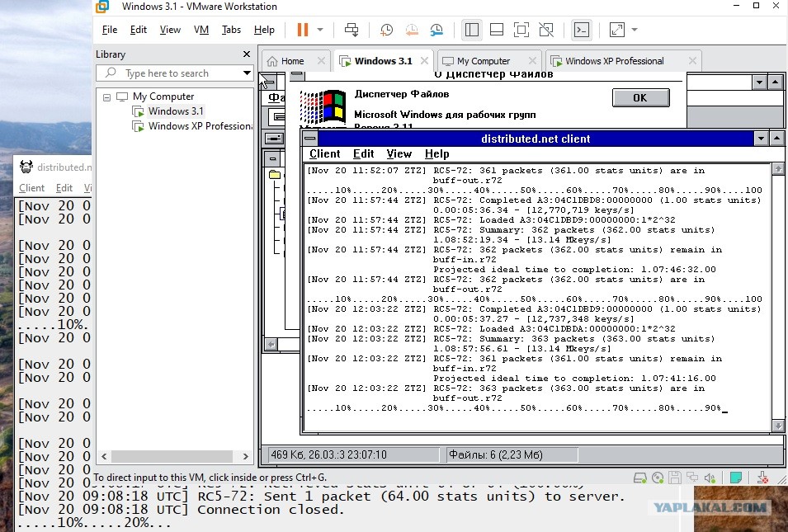Click the distributed.net log scrollbar up arrow
788x532 pixels.
[x=778, y=169]
